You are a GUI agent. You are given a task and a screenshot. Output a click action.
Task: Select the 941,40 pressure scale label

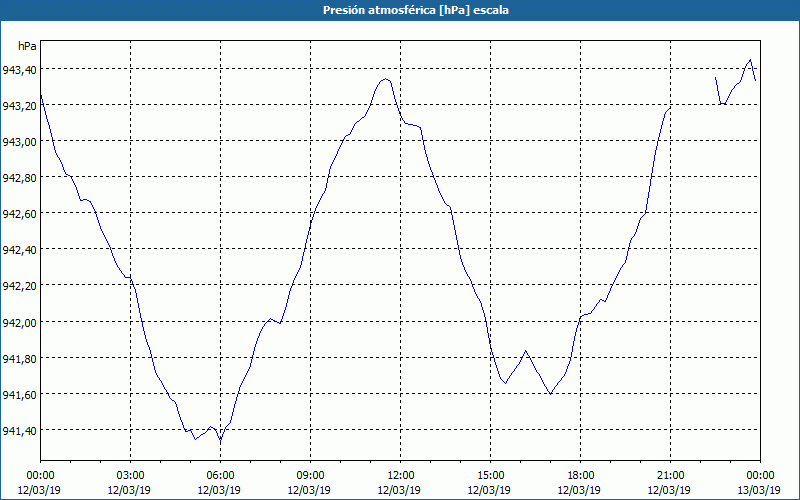pos(19,431)
